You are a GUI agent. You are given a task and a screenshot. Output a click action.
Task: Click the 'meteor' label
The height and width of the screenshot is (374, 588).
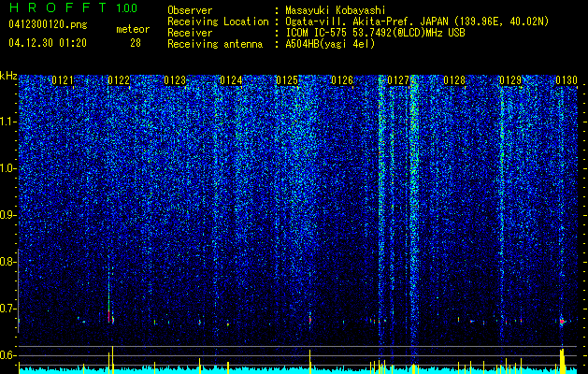tap(133, 29)
